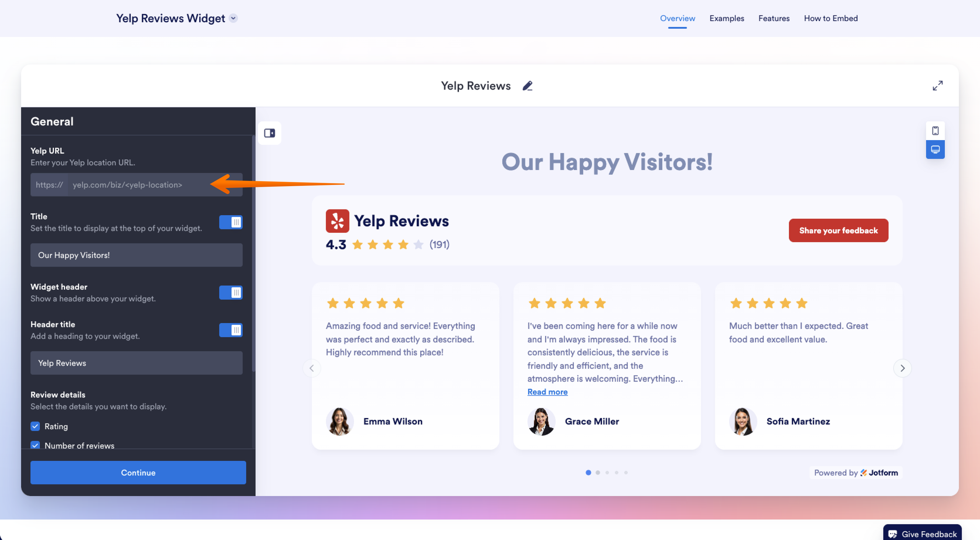Open the How to Embed tab
The height and width of the screenshot is (540, 980).
coord(831,18)
